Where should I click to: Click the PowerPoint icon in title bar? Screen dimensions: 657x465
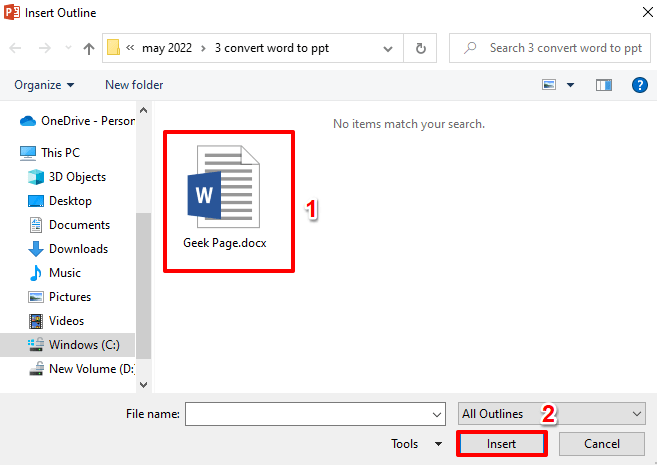[12, 12]
